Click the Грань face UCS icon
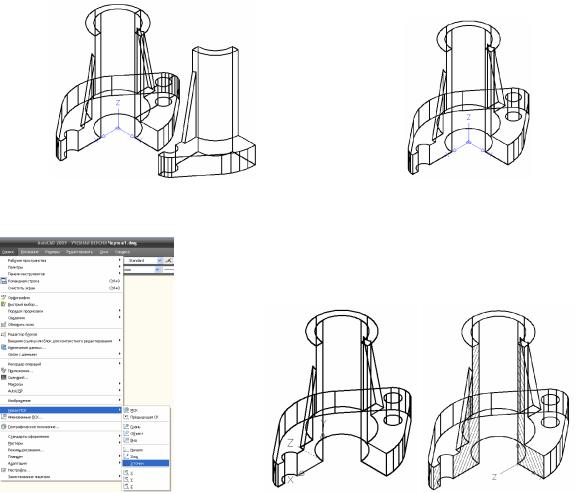Viewport: 578px width, 493px height. pos(126,426)
